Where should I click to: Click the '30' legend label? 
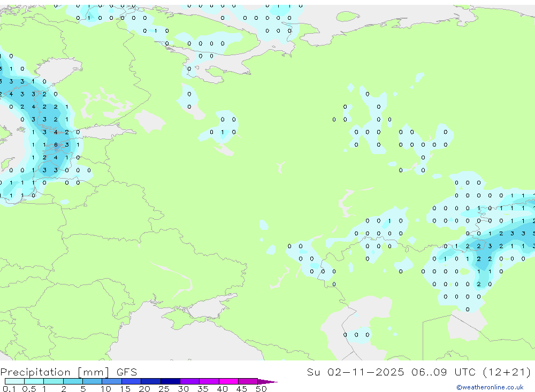183,389
